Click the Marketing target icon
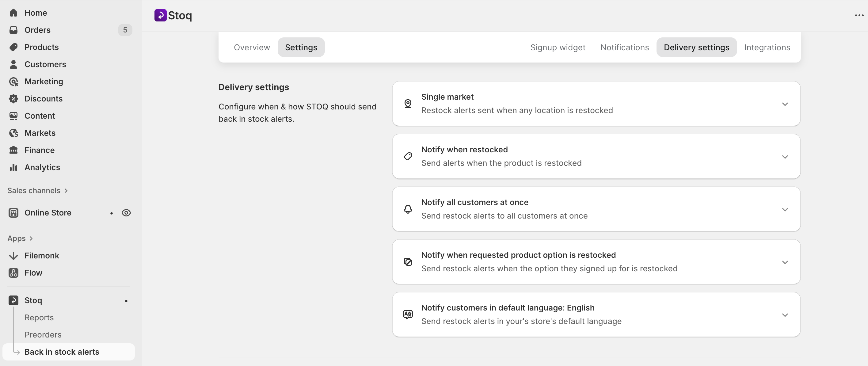The height and width of the screenshot is (366, 868). point(13,82)
